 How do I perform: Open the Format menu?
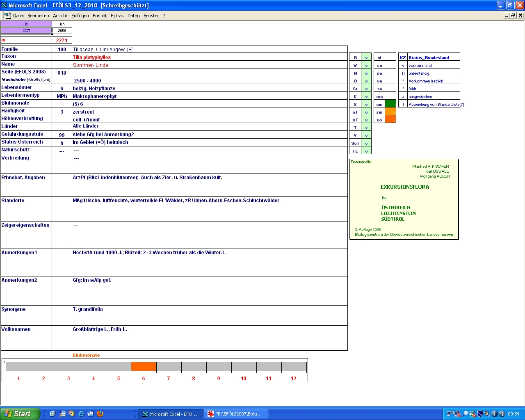pyautogui.click(x=100, y=16)
